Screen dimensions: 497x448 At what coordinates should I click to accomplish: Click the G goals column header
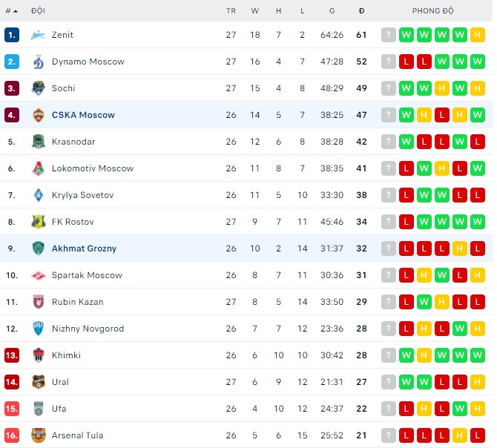pyautogui.click(x=332, y=11)
